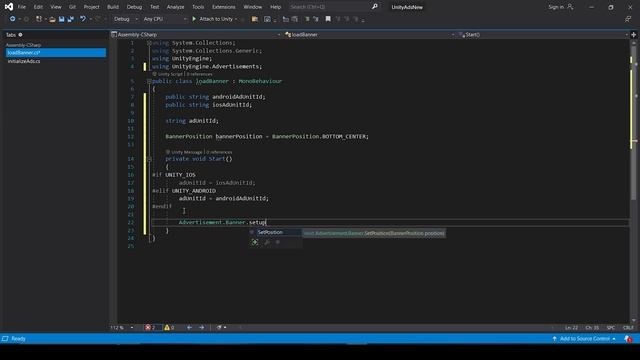Open the Debug configuration dropdown

point(125,19)
